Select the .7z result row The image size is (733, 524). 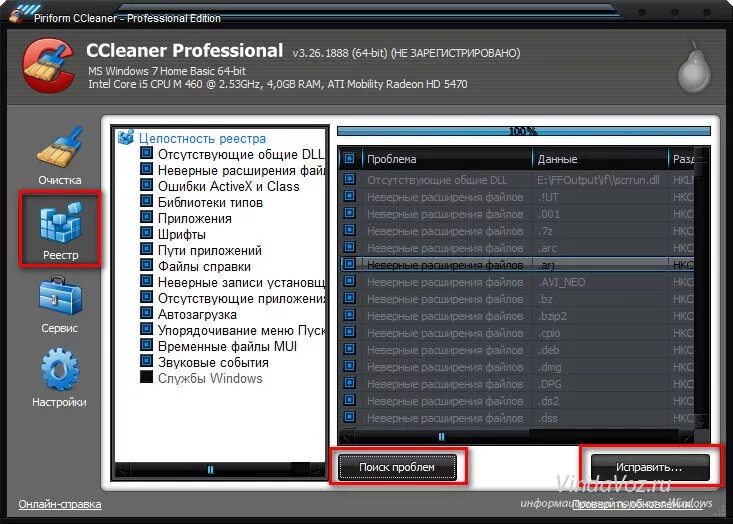(x=518, y=231)
